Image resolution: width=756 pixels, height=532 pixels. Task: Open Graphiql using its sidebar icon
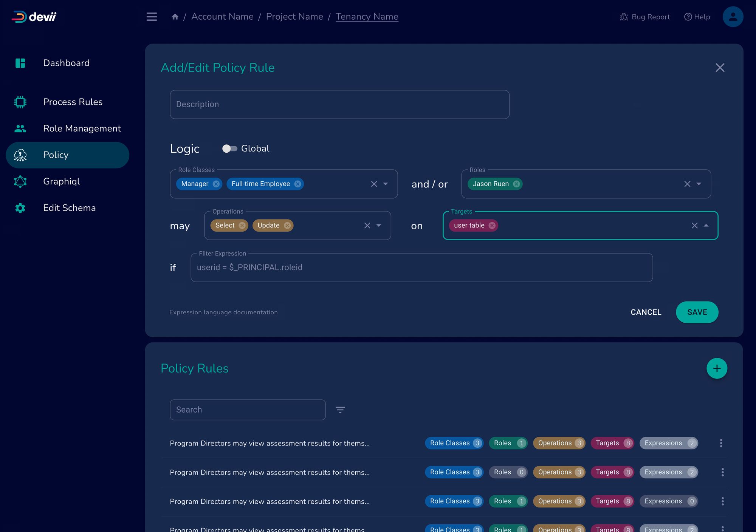(20, 181)
